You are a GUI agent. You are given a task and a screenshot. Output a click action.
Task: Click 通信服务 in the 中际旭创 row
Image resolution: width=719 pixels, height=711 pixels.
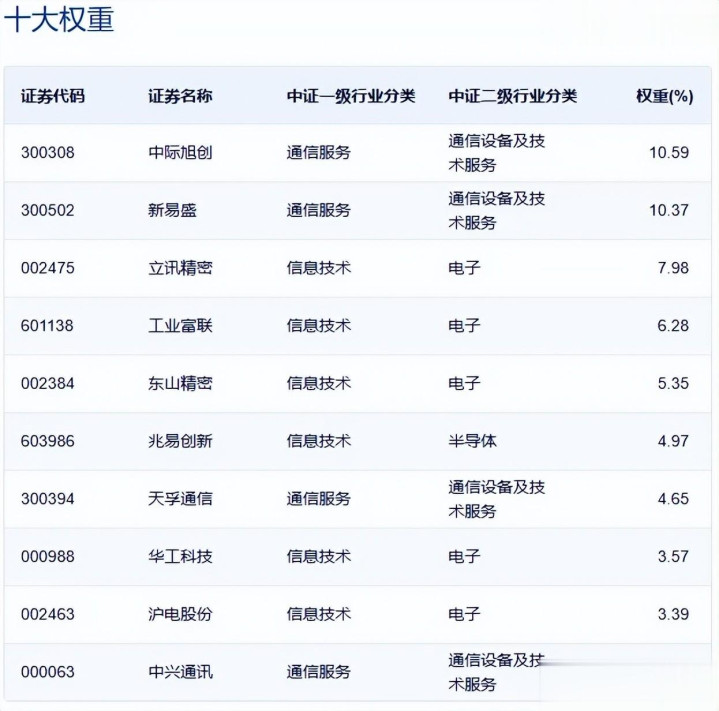pyautogui.click(x=319, y=152)
